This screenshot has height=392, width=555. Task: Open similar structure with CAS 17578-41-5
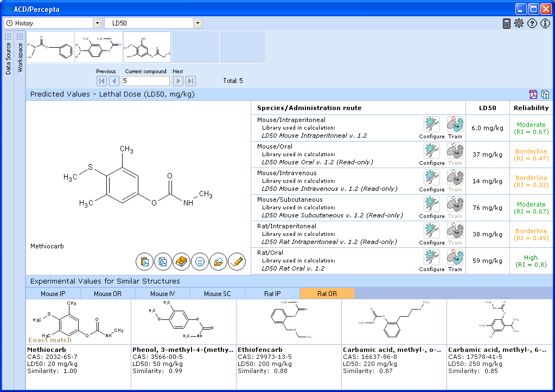pyautogui.click(x=500, y=344)
